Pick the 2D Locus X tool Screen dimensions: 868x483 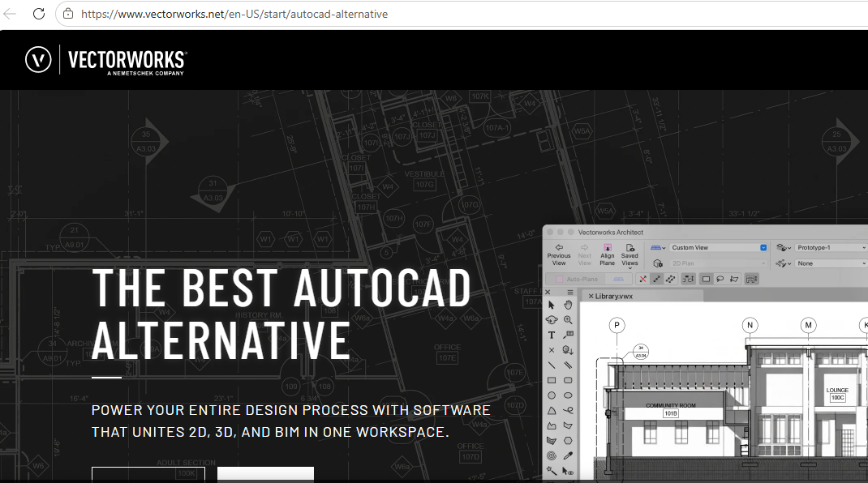coord(552,350)
